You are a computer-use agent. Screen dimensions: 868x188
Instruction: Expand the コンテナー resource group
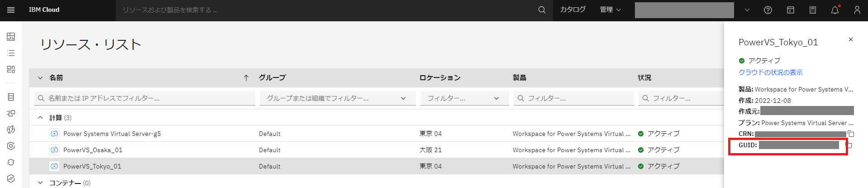40,183
